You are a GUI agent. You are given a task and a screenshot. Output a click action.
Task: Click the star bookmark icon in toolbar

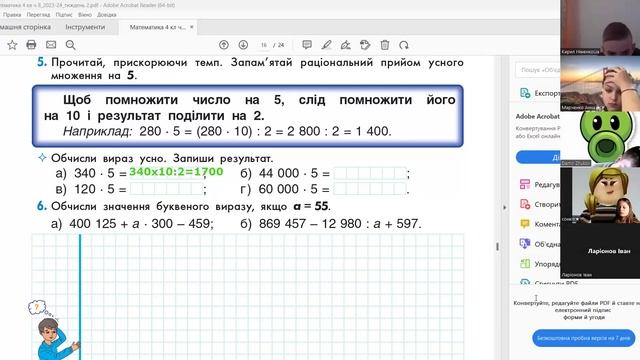coord(12,45)
